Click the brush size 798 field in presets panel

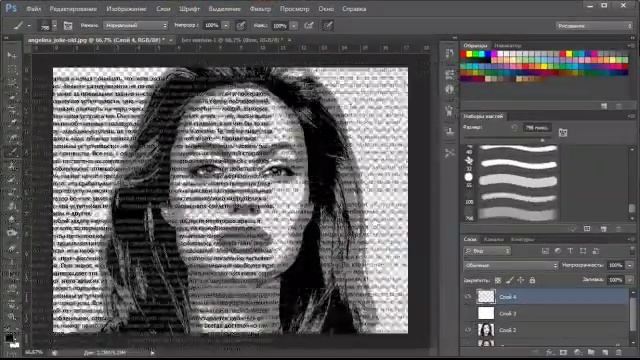(x=537, y=128)
